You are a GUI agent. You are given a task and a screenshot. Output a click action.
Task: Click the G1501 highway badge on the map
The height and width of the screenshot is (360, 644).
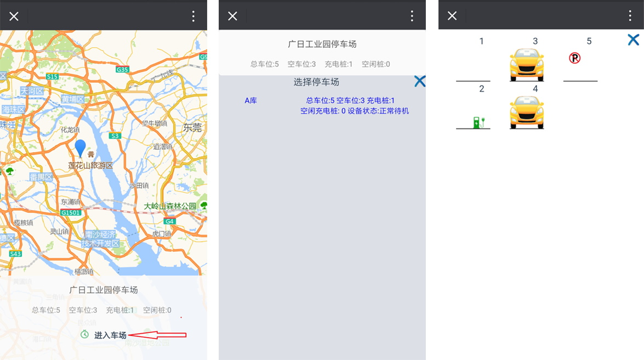pyautogui.click(x=71, y=212)
